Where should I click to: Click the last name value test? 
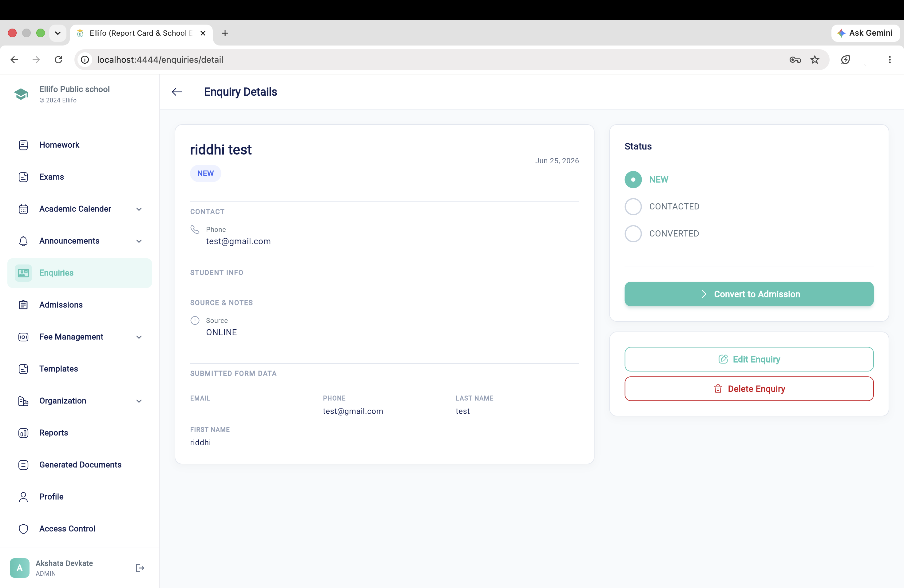pyautogui.click(x=463, y=411)
